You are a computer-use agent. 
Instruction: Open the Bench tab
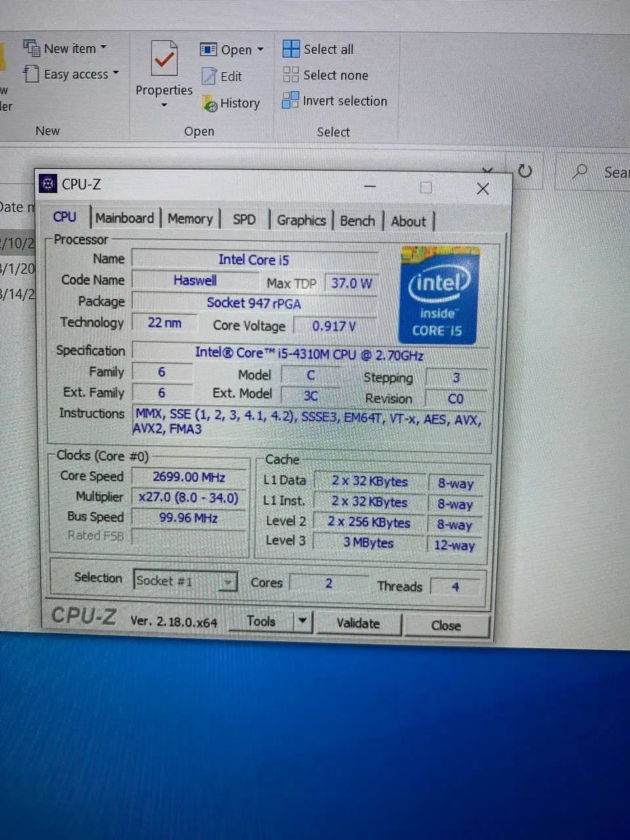[x=358, y=221]
